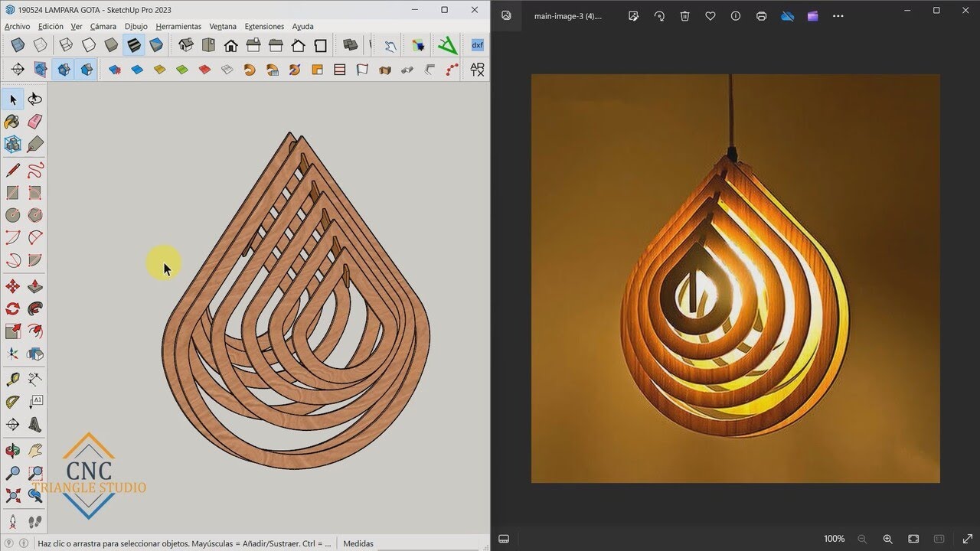The width and height of the screenshot is (980, 551).
Task: Zoom out in Photos viewer
Action: click(862, 539)
